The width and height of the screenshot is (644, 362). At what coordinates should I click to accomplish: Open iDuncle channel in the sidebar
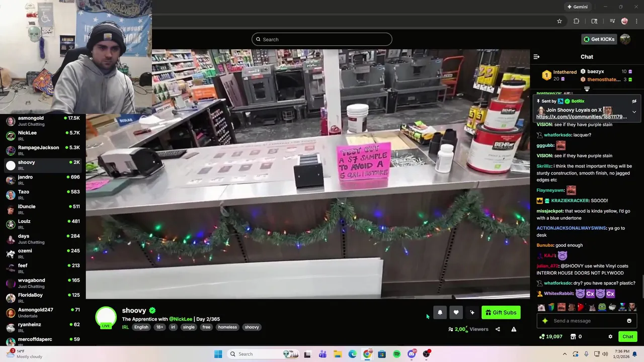43,209
